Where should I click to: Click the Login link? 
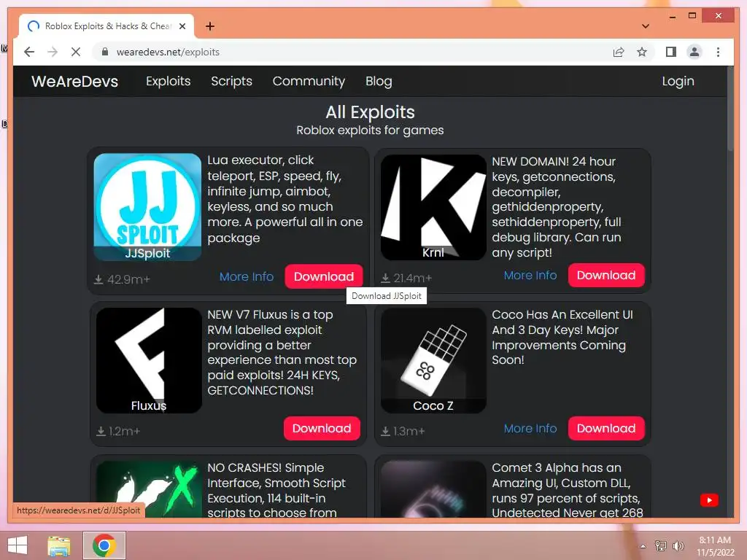click(678, 82)
